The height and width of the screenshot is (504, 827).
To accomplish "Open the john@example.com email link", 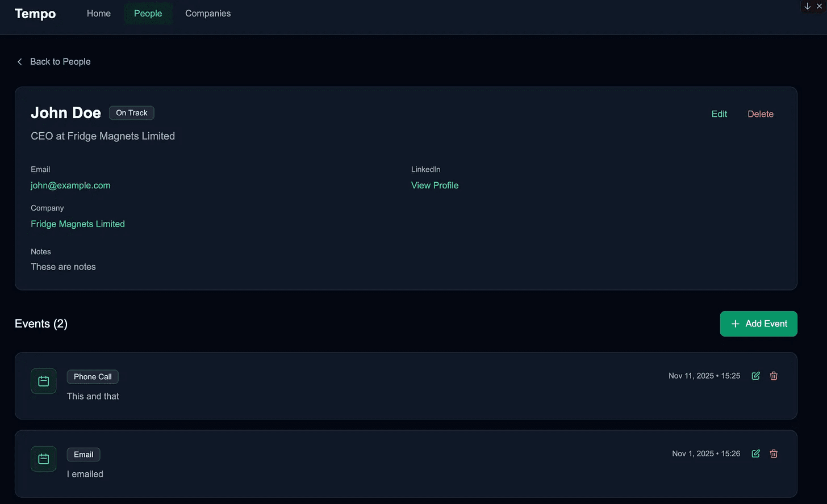I will [70, 185].
